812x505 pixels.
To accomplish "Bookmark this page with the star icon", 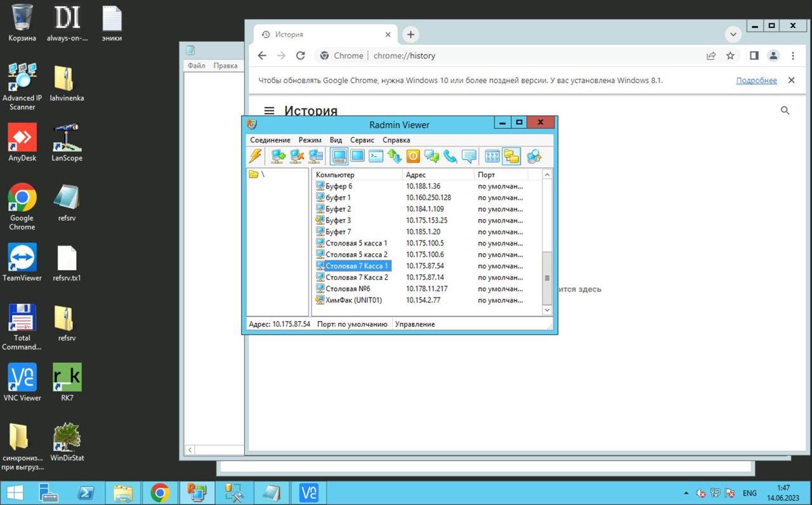I will point(730,56).
